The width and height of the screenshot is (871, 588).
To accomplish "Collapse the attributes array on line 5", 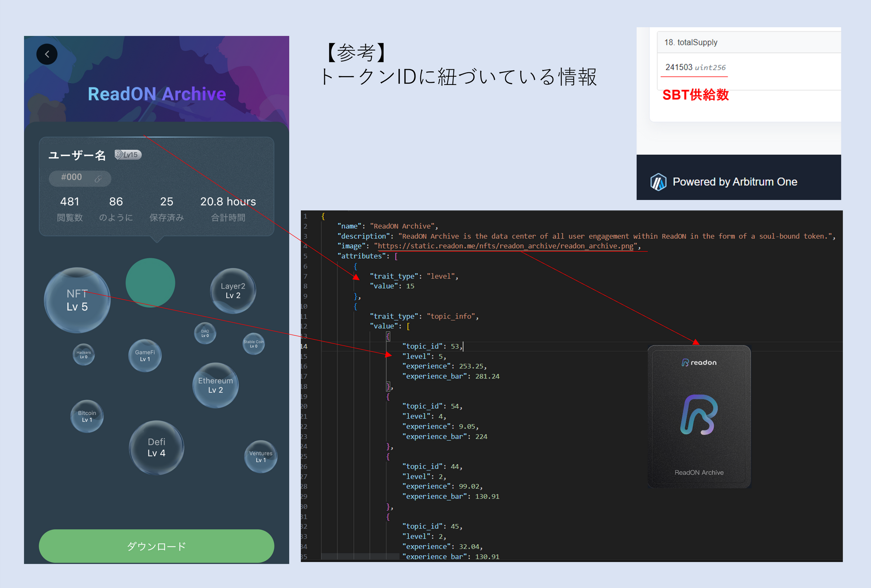I will point(396,256).
